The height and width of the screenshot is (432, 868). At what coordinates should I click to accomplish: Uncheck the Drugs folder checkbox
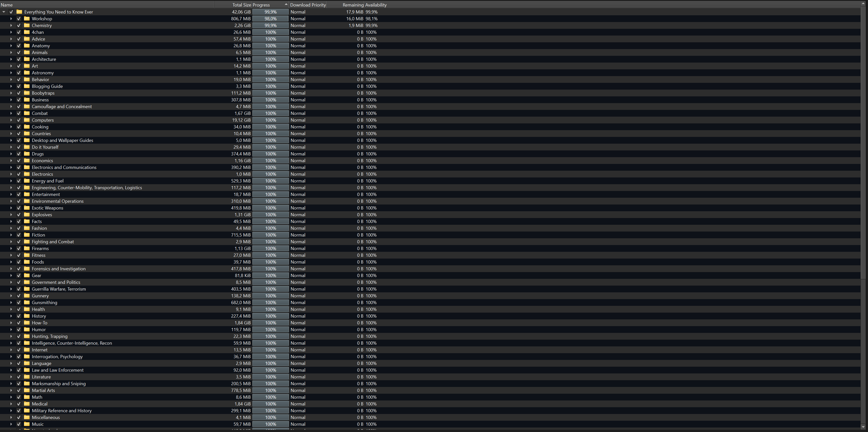click(19, 154)
